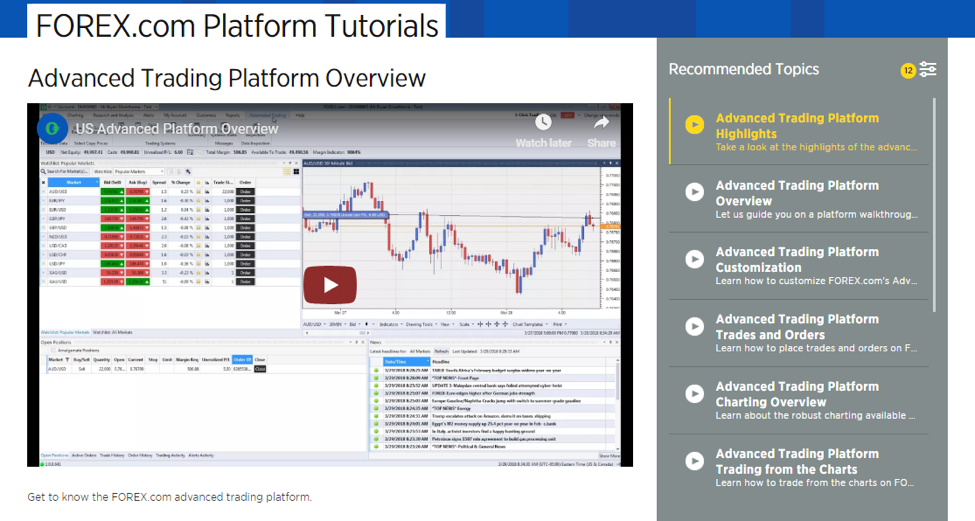
Task: Open the green channel avatar on video
Action: click(52, 129)
